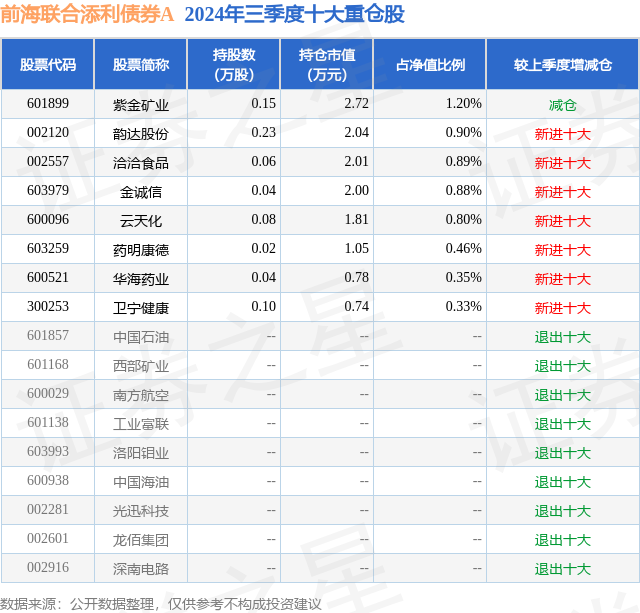The height and width of the screenshot is (613, 640).
Task: Click the 0.46% ratio for 药明康德
Action: click(x=463, y=249)
